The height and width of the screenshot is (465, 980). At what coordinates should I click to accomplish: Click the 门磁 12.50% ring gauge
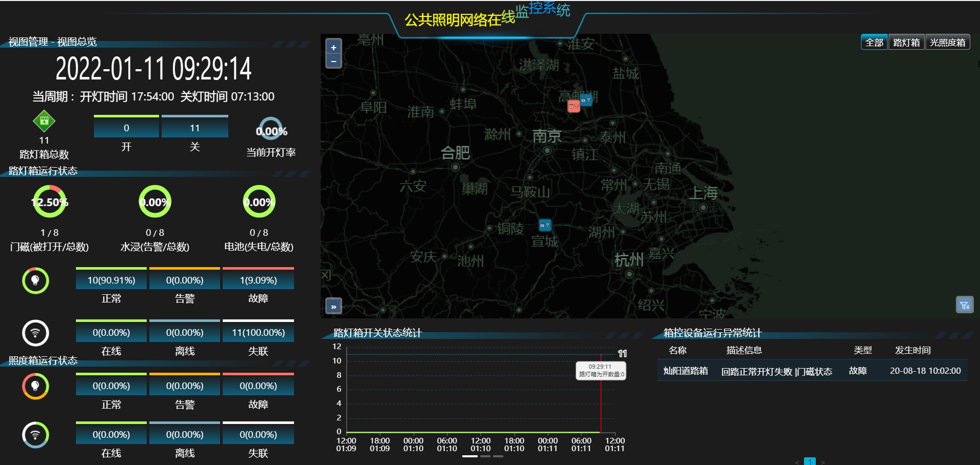[x=50, y=202]
